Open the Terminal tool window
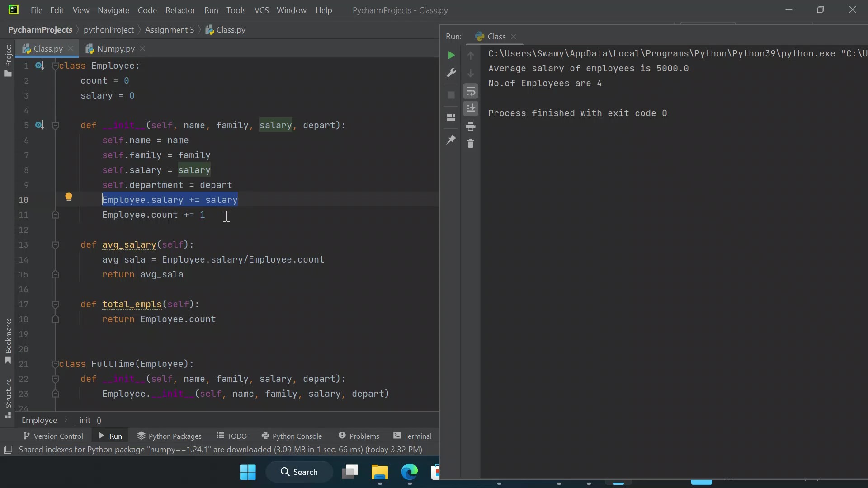Image resolution: width=868 pixels, height=488 pixels. click(412, 436)
